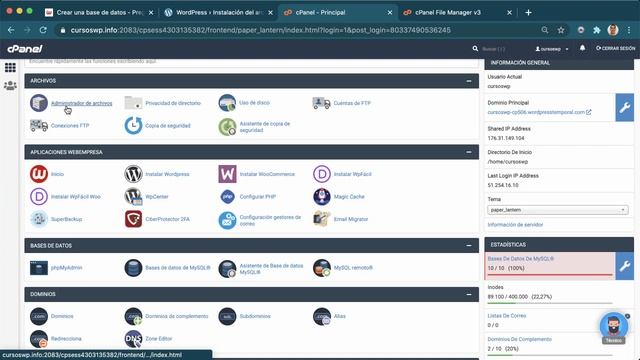
Task: Open the Email Migrator icon
Action: click(322, 219)
